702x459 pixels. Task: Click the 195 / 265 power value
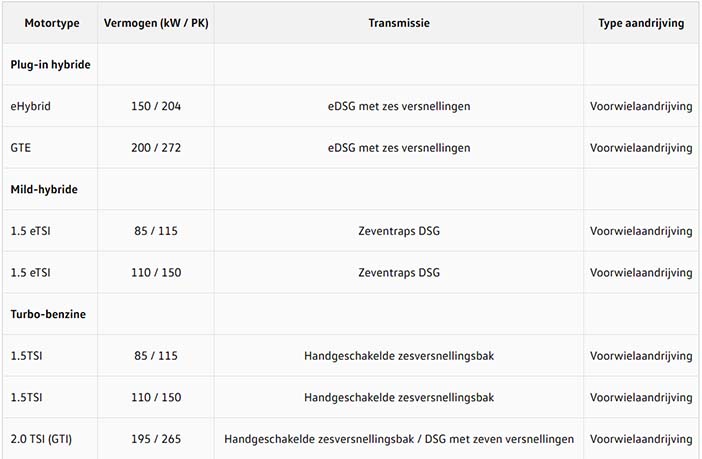click(x=156, y=439)
